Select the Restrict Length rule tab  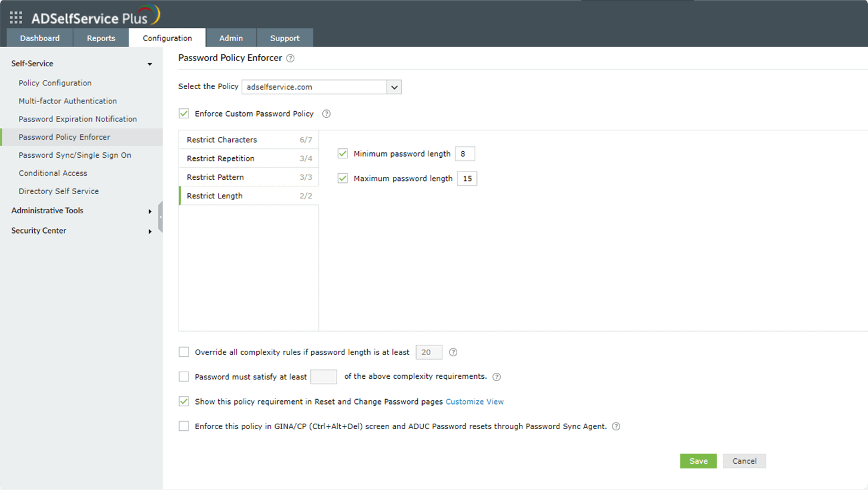pos(249,195)
